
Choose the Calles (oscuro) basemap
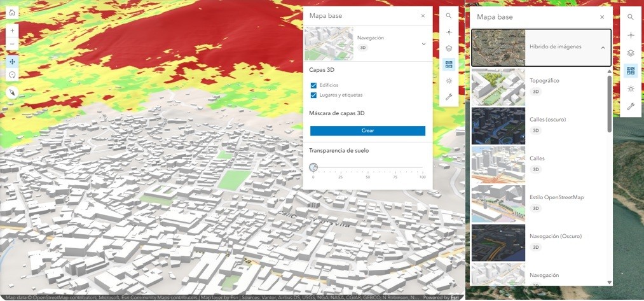pos(539,125)
